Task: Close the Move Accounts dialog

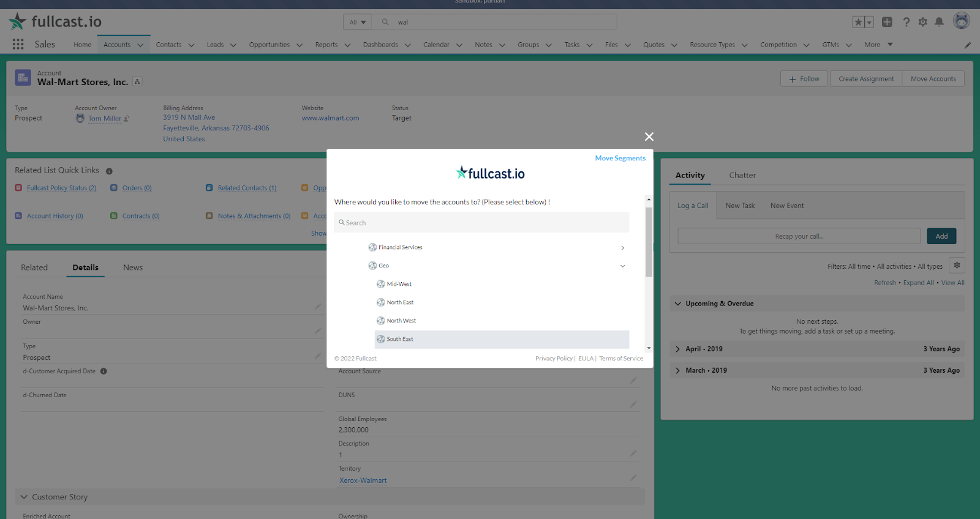Action: [x=649, y=136]
